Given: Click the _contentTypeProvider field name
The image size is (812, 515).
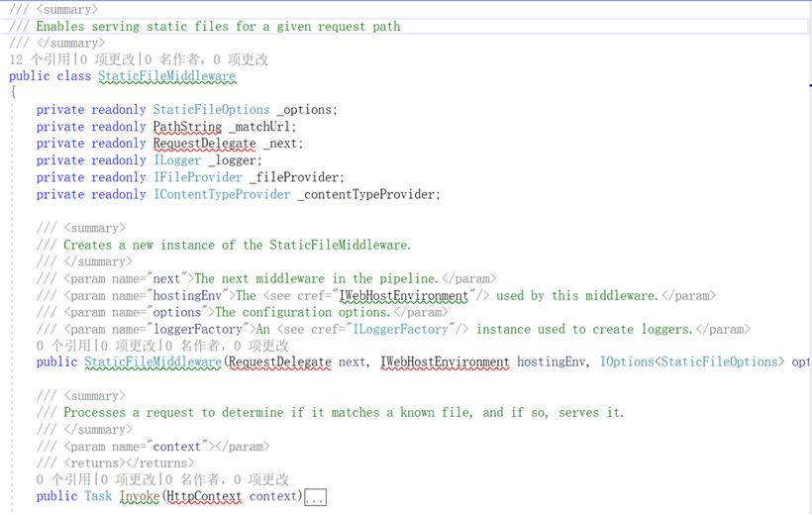Looking at the screenshot, I should coord(366,195).
